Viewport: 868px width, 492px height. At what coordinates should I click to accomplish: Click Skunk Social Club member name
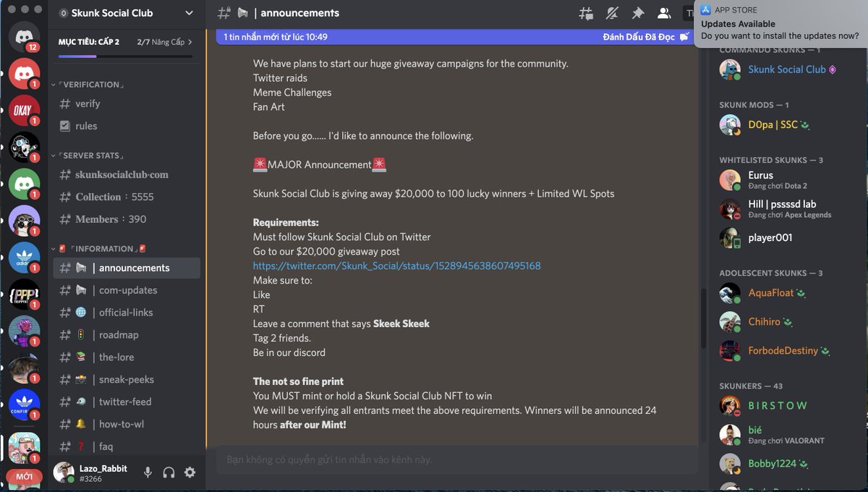pyautogui.click(x=786, y=69)
